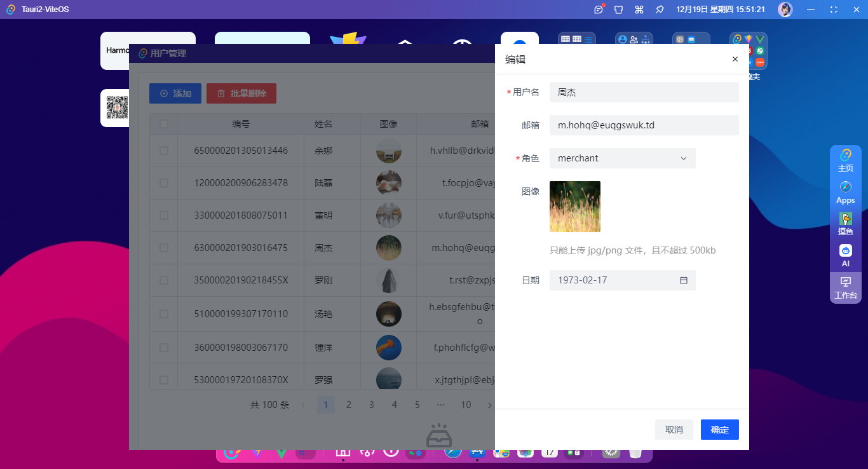
Task: Click the 添加 add button
Action: coord(175,93)
